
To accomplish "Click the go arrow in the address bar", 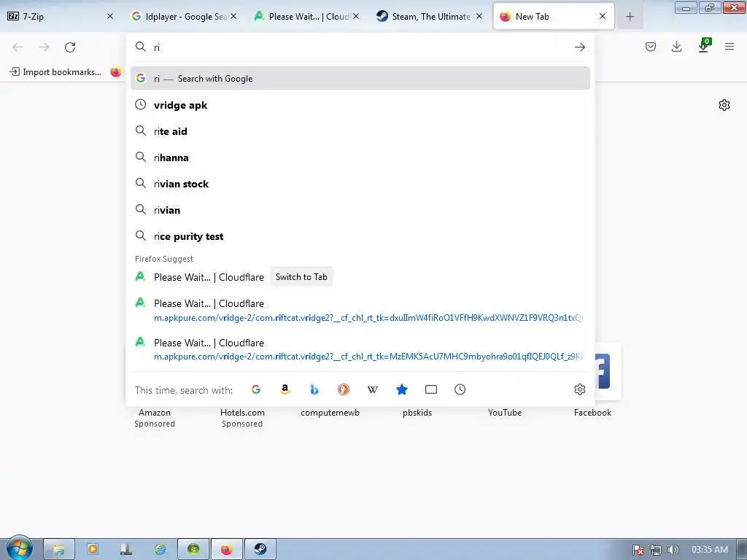I will tap(579, 47).
